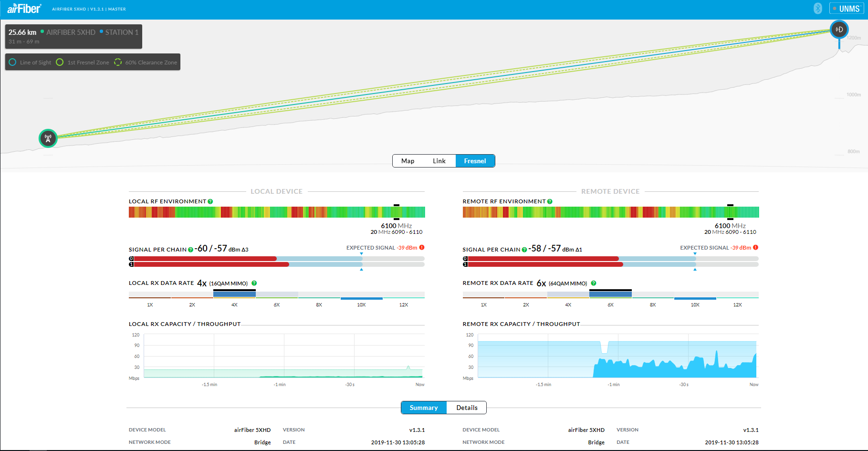Image resolution: width=868 pixels, height=451 pixels.
Task: Switch to the Link view tab
Action: 439,161
